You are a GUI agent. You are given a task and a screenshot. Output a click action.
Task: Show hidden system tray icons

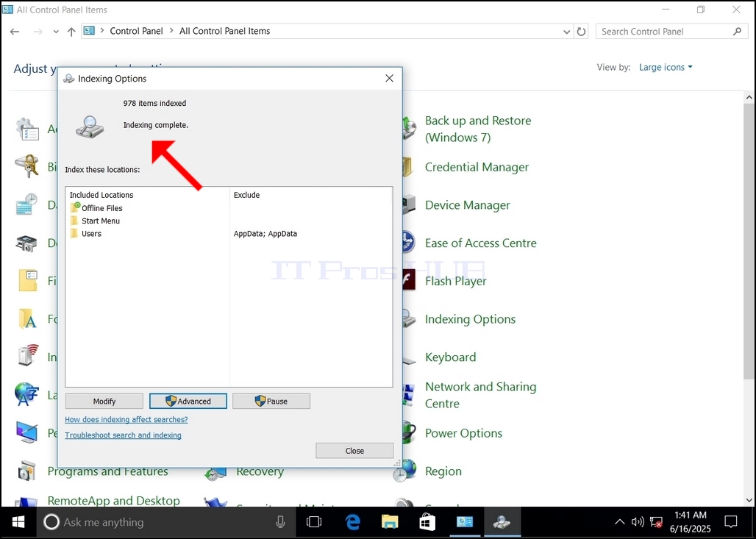pos(619,521)
